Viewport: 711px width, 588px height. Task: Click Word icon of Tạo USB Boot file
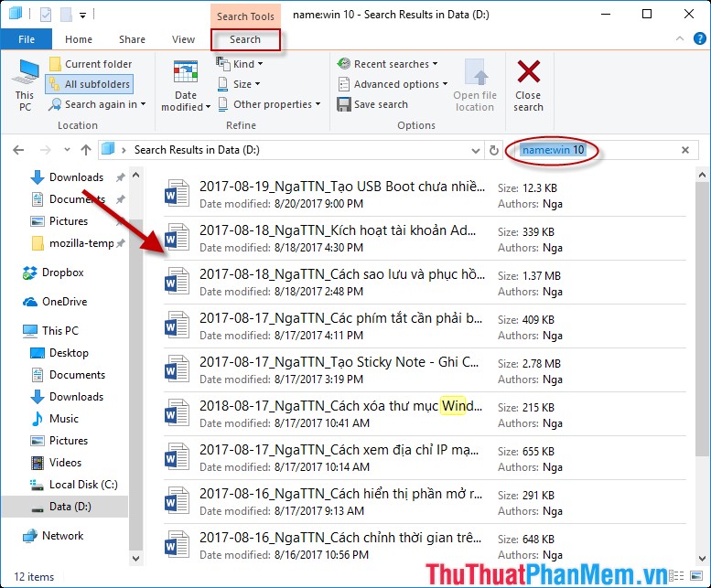(177, 194)
